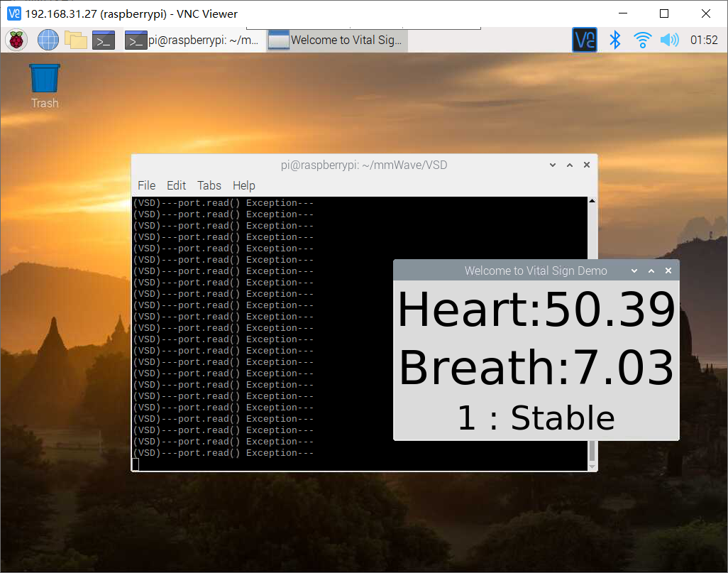Viewport: 728px width, 573px height.
Task: Open the Bluetooth tray menu
Action: tap(615, 40)
